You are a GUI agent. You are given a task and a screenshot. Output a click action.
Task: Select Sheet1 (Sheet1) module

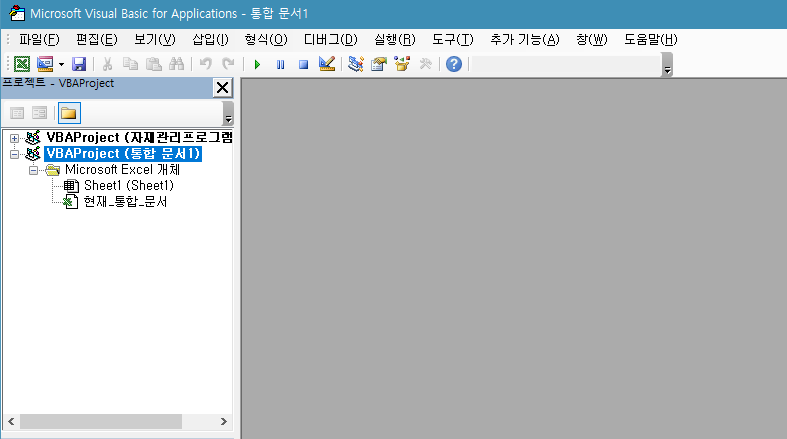[128, 186]
